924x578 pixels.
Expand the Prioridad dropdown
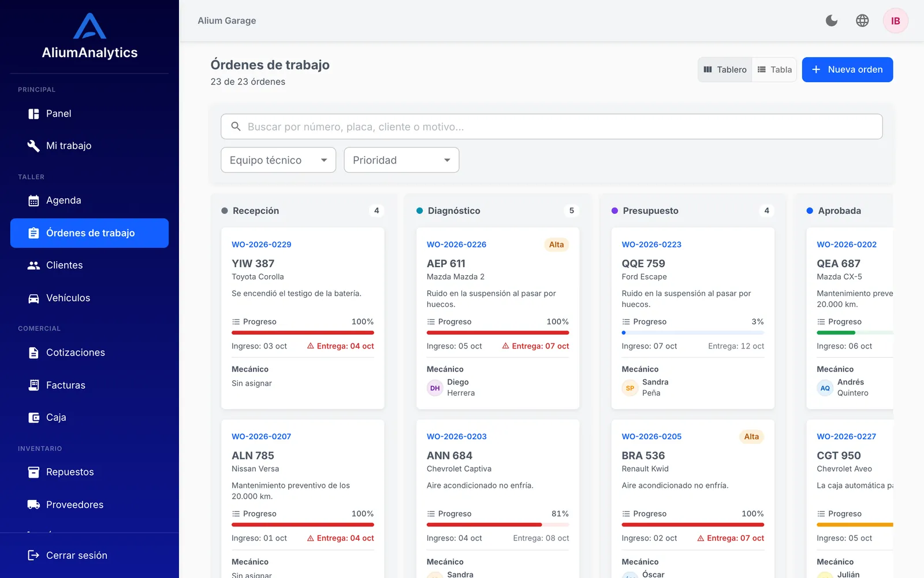401,160
